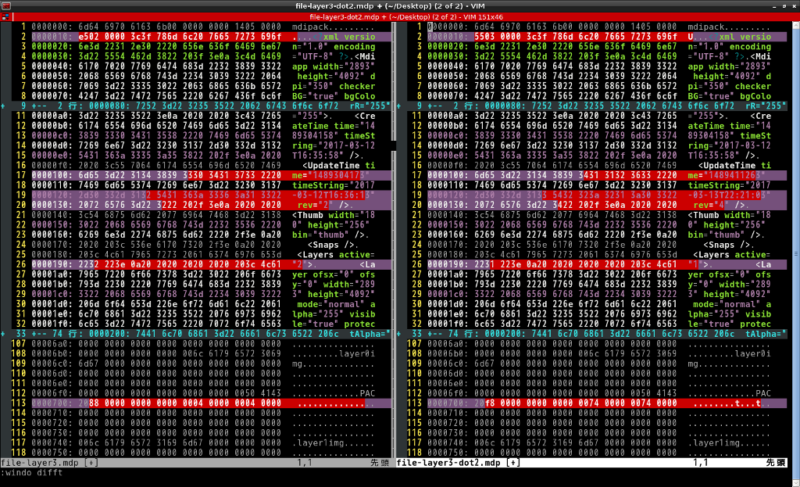Click '<Layers active=' text in file-layer3-dot2.mdp pane
The image size is (800, 487).
[732, 254]
